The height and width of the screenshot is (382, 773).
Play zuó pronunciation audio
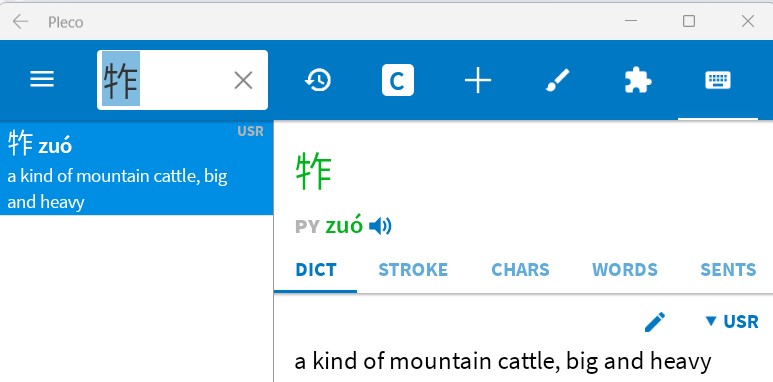pos(380,226)
